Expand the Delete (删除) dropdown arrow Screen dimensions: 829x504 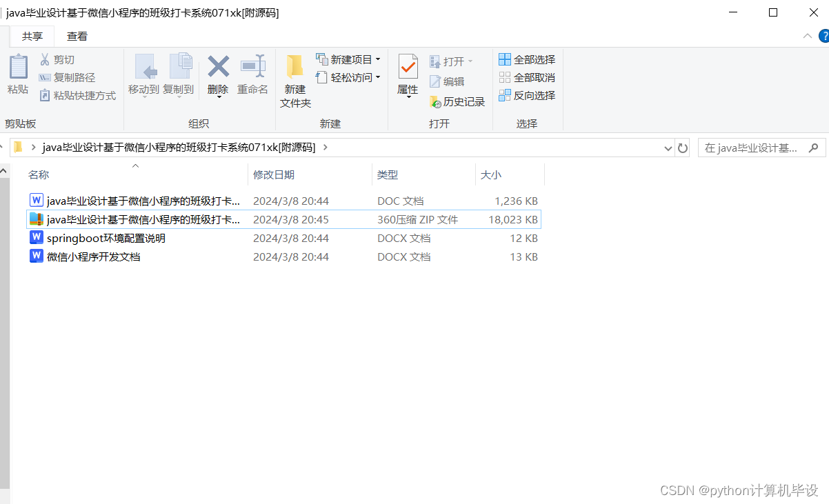click(218, 97)
